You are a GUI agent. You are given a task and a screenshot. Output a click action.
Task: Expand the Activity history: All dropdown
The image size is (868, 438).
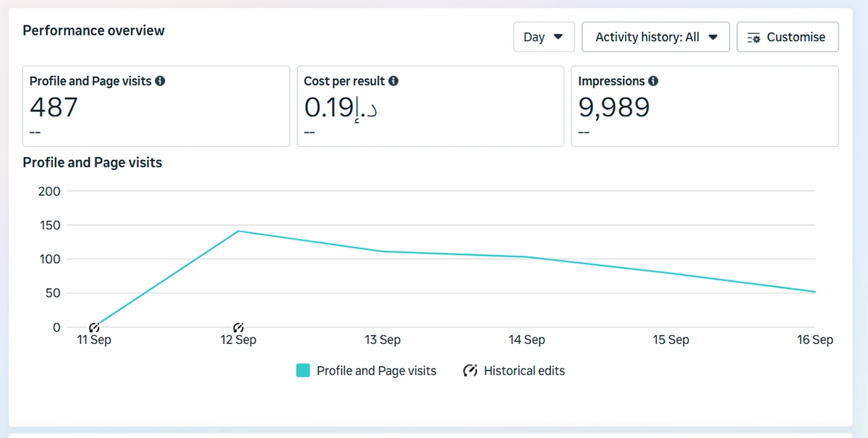coord(656,37)
